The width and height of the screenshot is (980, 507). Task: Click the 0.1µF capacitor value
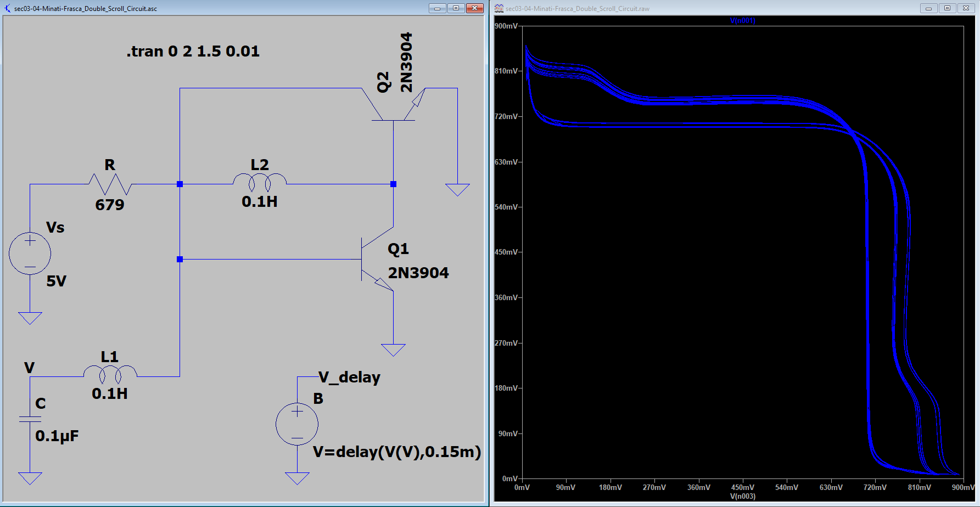57,436
